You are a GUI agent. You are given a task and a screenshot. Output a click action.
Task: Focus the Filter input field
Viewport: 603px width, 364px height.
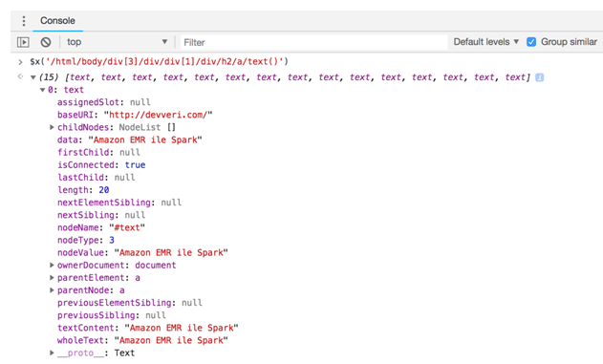(313, 42)
